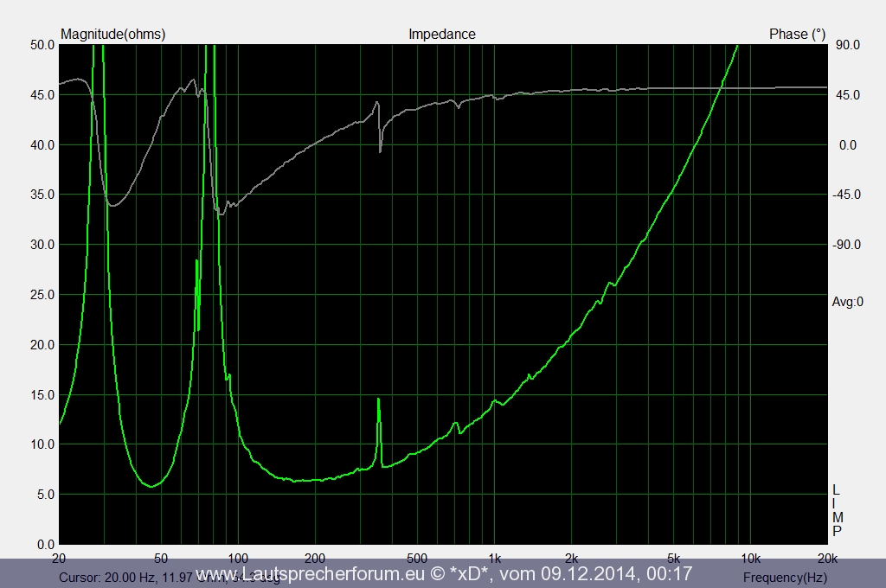The image size is (886, 588).
Task: Click the Frequency(Hz) axis label
Action: coord(784,577)
